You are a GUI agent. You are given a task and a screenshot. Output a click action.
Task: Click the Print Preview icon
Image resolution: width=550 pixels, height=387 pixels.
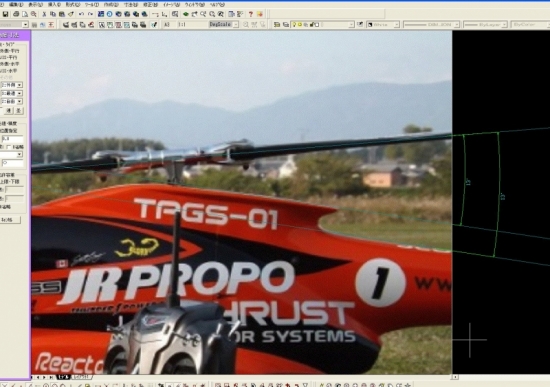[25, 14]
